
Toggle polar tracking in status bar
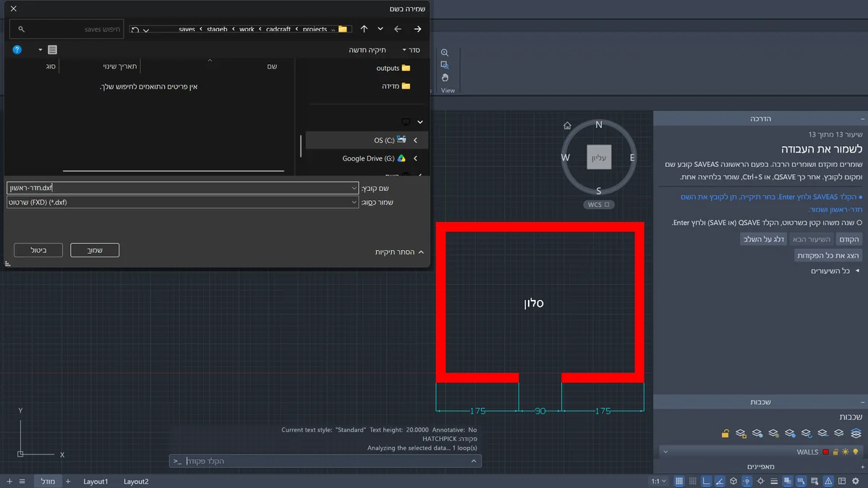coord(720,481)
